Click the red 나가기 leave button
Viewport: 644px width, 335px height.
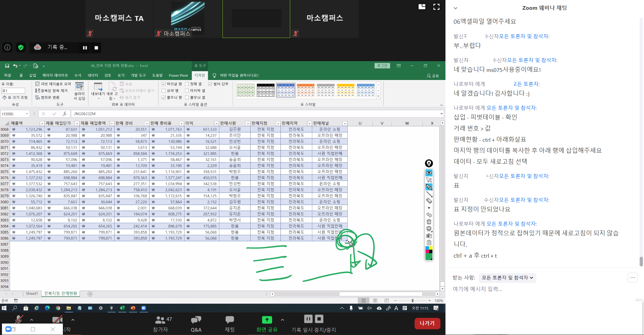(x=427, y=323)
